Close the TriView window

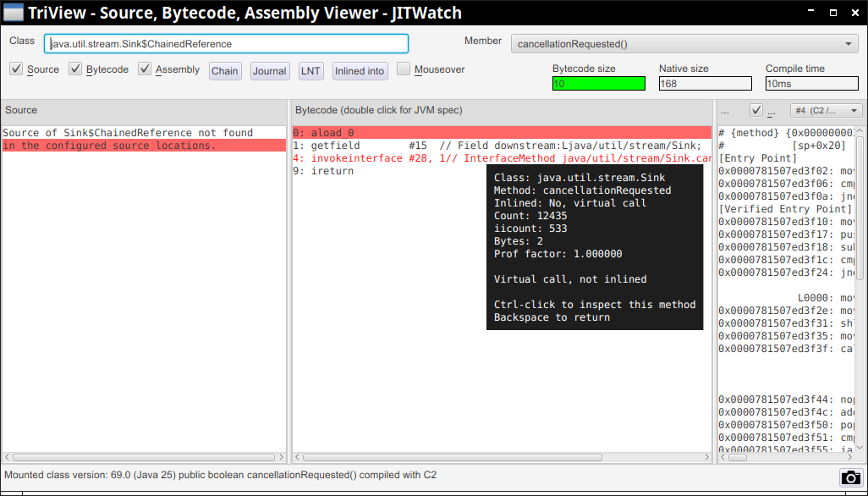(x=854, y=14)
